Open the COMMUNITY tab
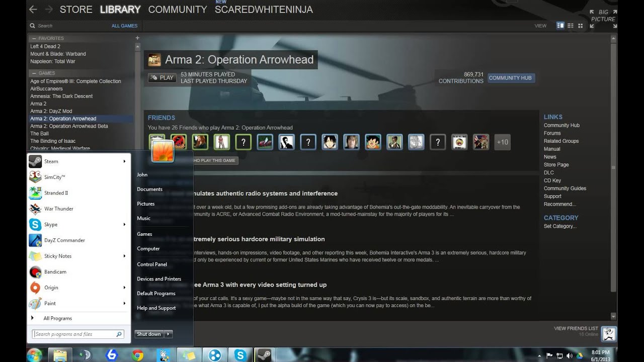The image size is (644, 362). tap(178, 10)
